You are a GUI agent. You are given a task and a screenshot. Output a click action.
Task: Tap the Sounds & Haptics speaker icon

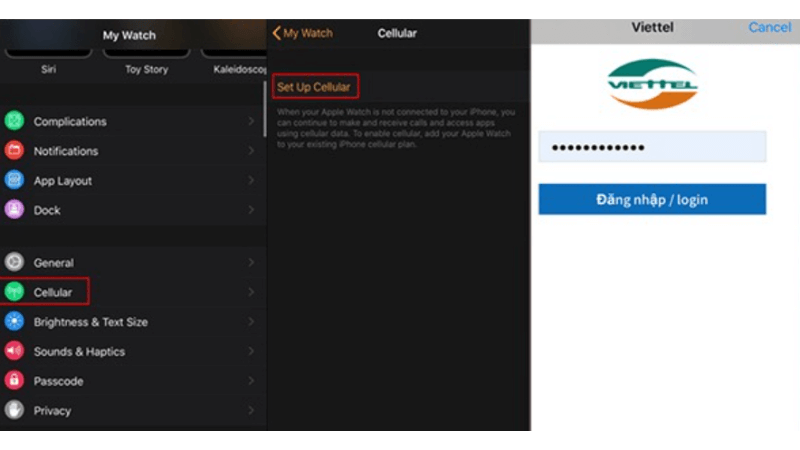tap(14, 351)
